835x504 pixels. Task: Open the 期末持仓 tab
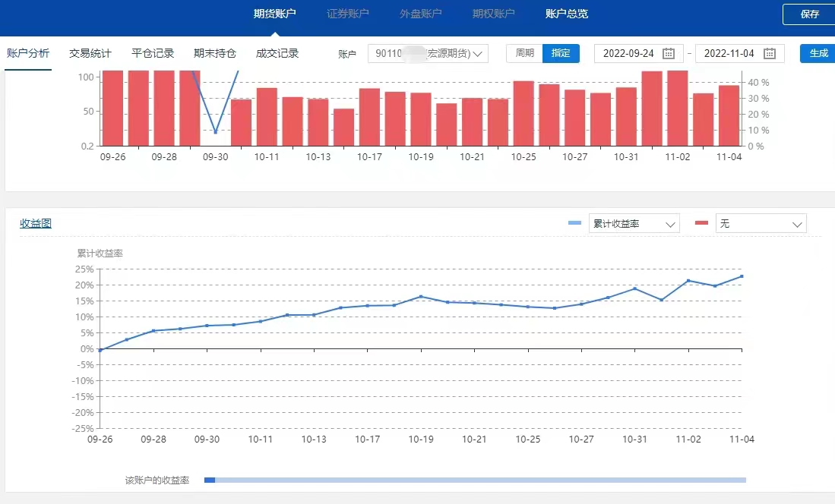[x=215, y=53]
